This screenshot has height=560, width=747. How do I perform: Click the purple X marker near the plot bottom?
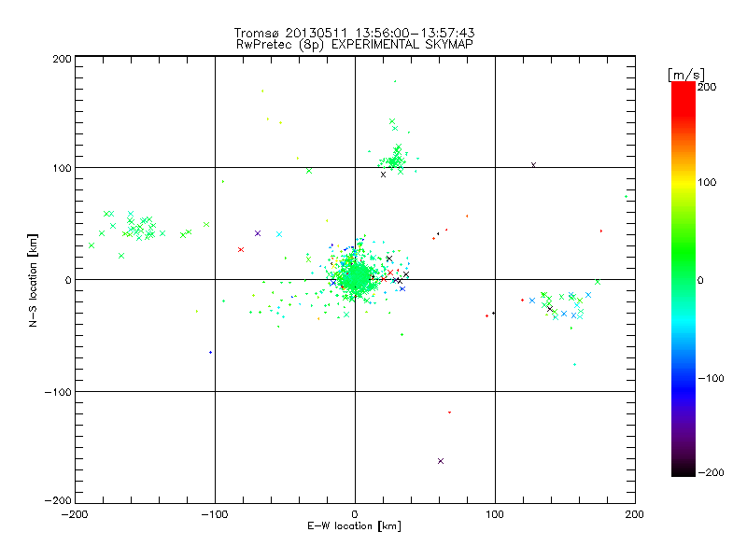(441, 461)
